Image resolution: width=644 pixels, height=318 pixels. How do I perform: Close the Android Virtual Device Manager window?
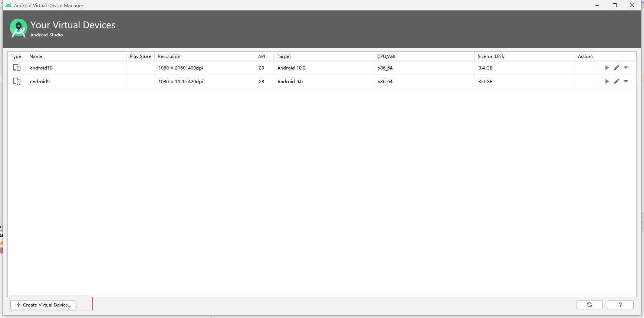click(632, 5)
